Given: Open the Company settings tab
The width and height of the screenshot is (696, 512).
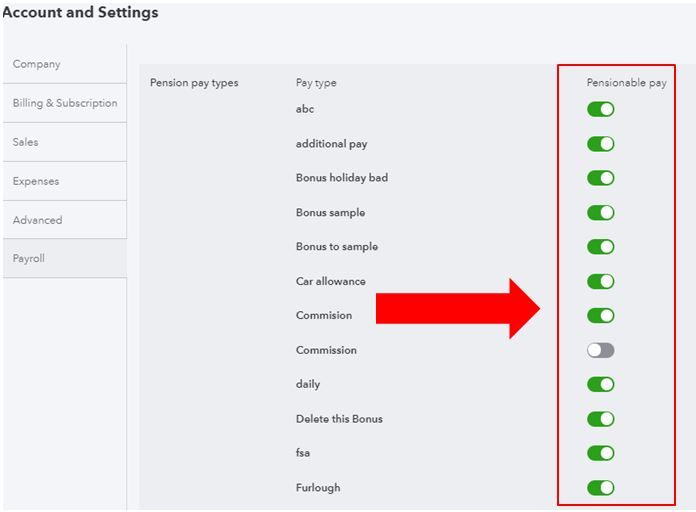Looking at the screenshot, I should (x=65, y=64).
